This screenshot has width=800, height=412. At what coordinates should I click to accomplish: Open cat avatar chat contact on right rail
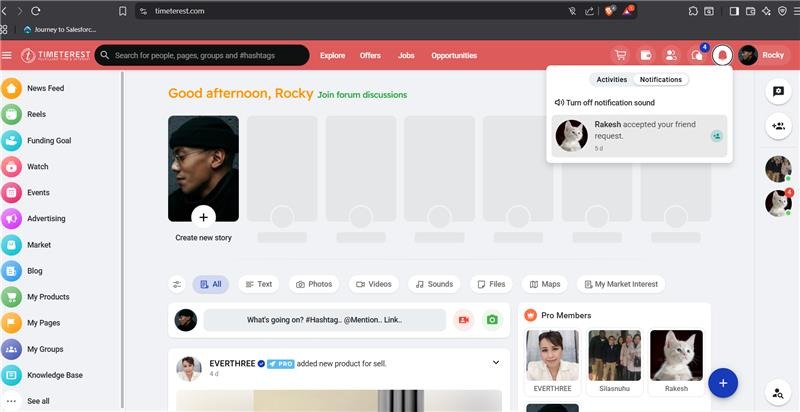pyautogui.click(x=778, y=203)
